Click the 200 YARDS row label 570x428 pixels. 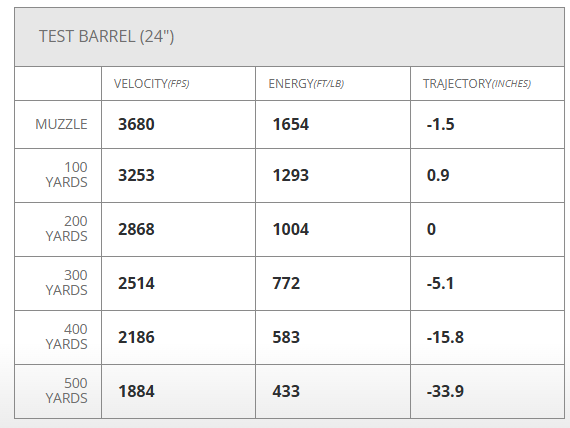click(67, 229)
